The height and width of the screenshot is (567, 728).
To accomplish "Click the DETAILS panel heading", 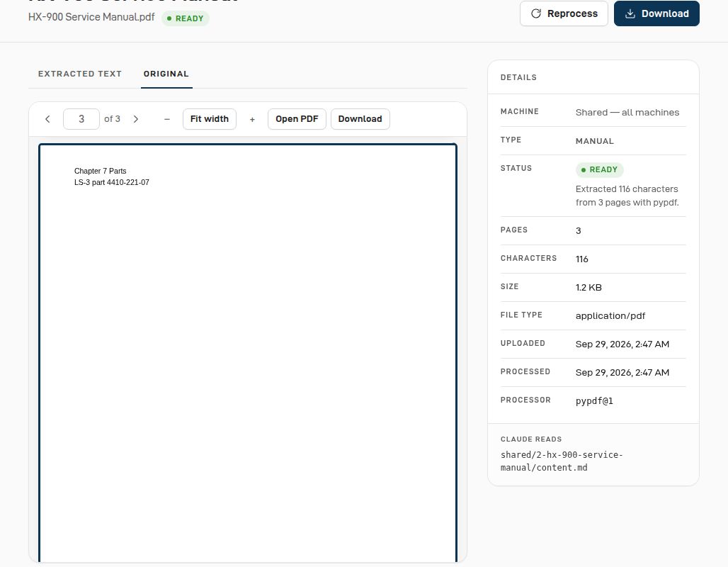I will (x=518, y=78).
